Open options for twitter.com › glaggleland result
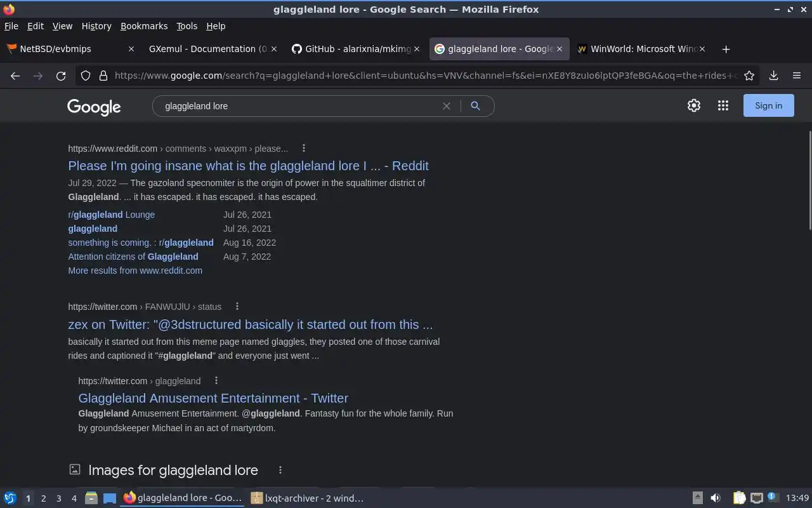 (x=216, y=380)
